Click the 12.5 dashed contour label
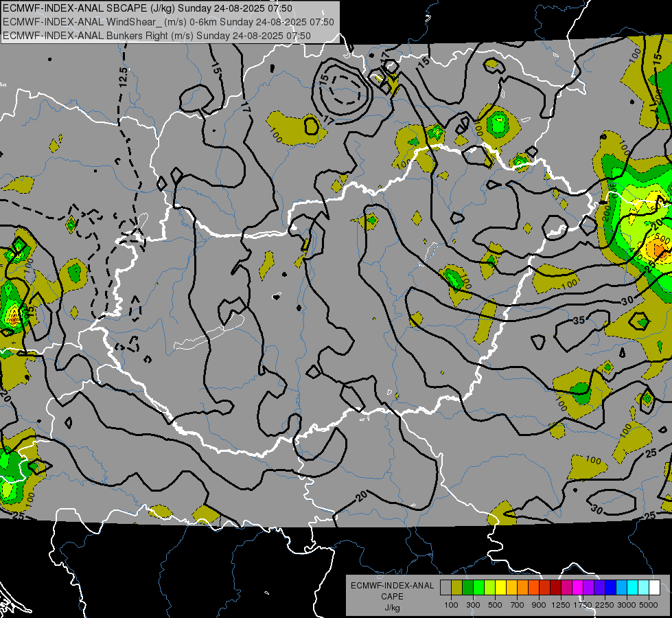 click(x=123, y=78)
